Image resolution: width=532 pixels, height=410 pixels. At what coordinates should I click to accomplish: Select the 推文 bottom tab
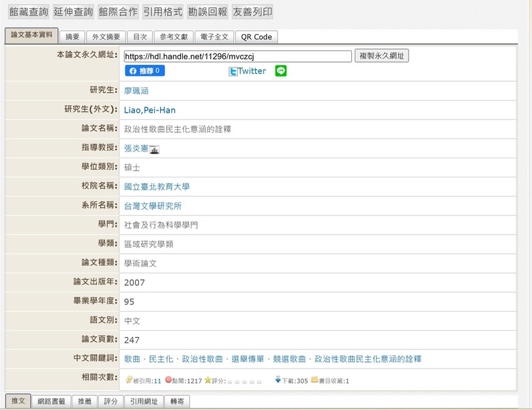pos(18,401)
